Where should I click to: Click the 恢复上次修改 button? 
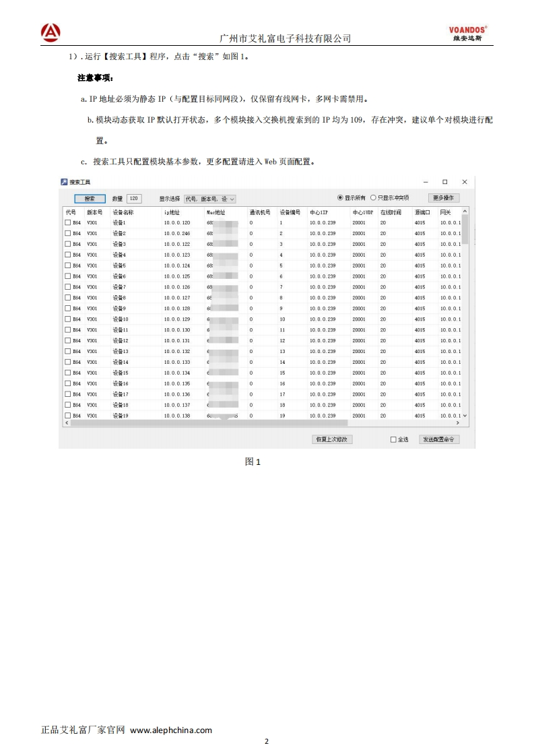(332, 439)
